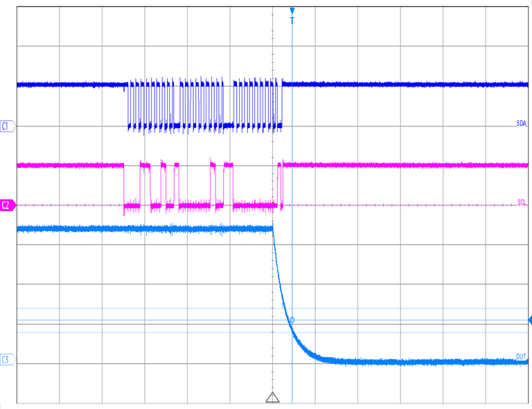532x409 pixels.
Task: Click the C1 channel marker
Action: 7,126
